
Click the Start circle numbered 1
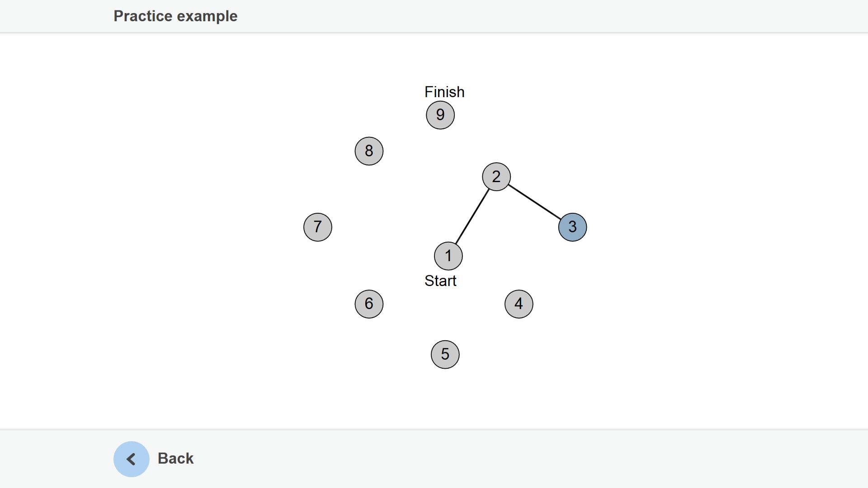click(448, 256)
